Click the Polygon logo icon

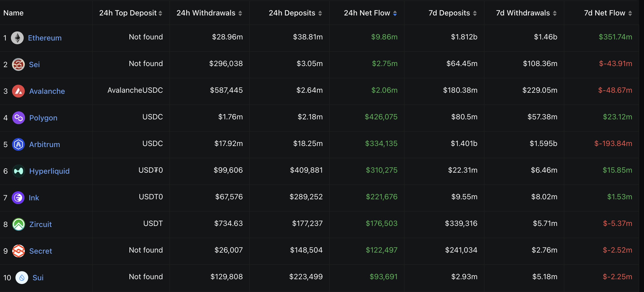(x=19, y=118)
